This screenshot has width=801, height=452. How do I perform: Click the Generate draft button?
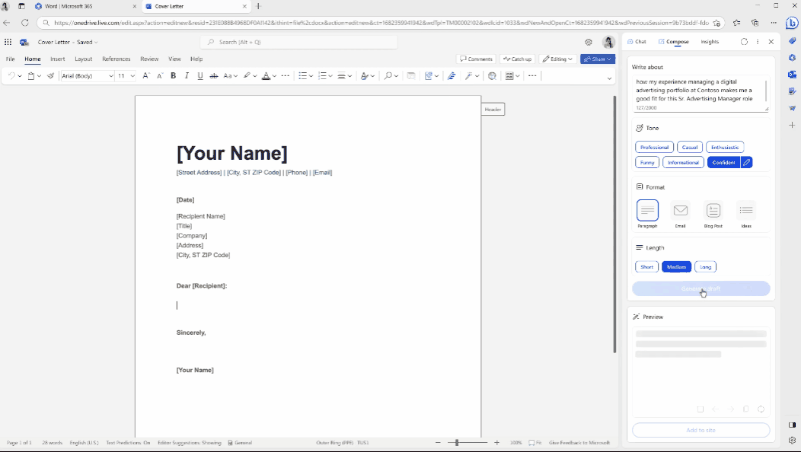[x=701, y=289]
